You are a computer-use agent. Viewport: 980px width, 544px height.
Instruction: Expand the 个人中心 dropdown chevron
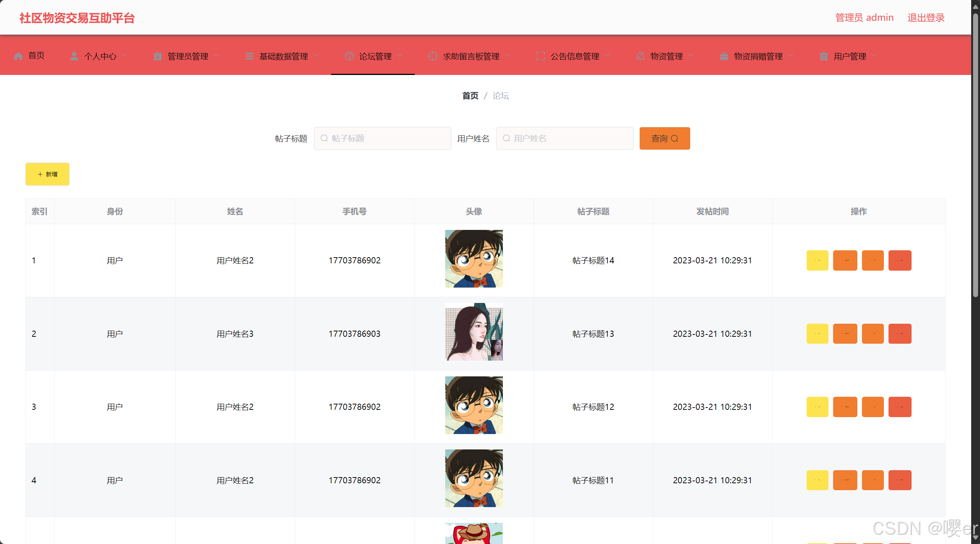125,56
